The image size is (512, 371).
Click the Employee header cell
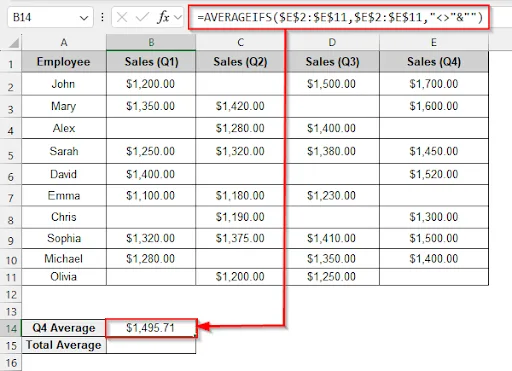64,62
